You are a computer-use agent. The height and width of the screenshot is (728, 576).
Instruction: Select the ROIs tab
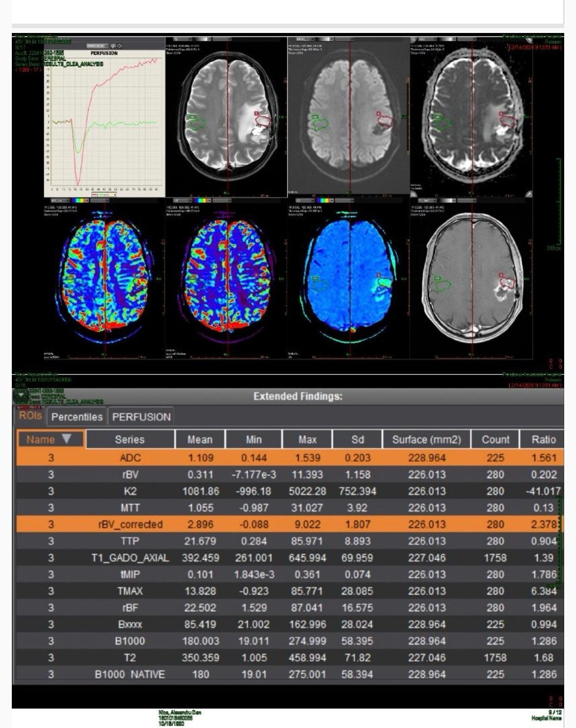pos(30,416)
